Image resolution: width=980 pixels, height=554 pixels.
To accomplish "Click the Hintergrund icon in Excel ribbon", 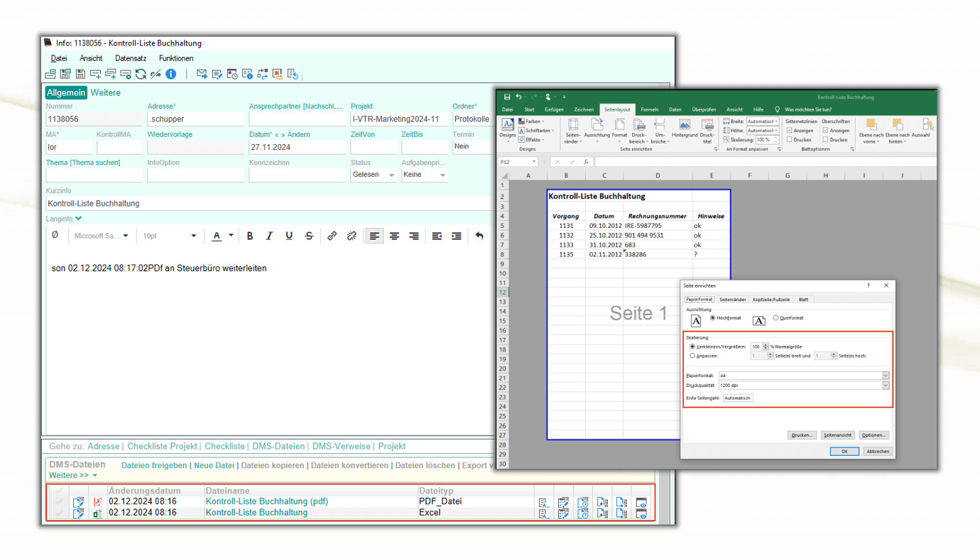I will pos(684,130).
